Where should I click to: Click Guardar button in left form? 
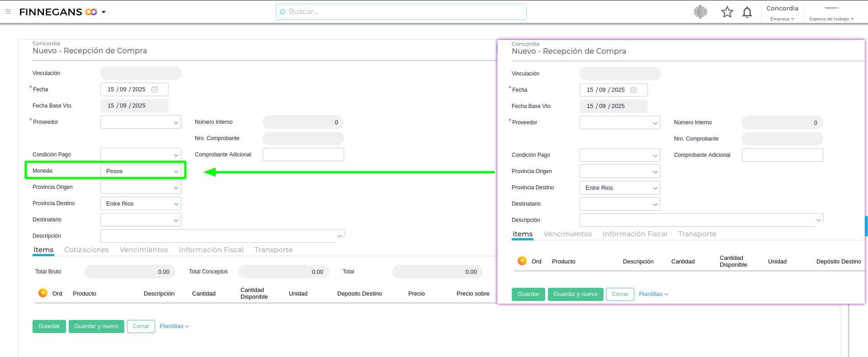coord(49,326)
